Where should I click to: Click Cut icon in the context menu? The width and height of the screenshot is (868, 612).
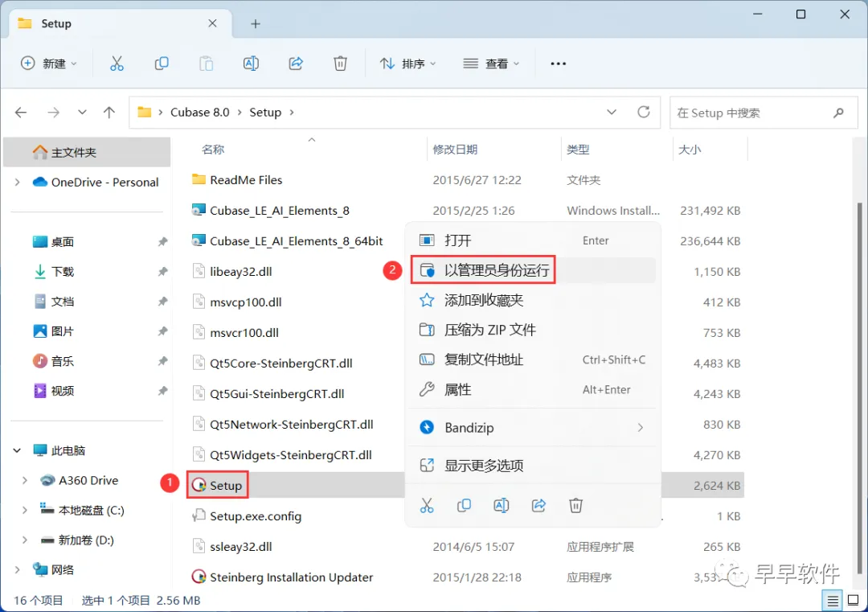click(x=427, y=505)
